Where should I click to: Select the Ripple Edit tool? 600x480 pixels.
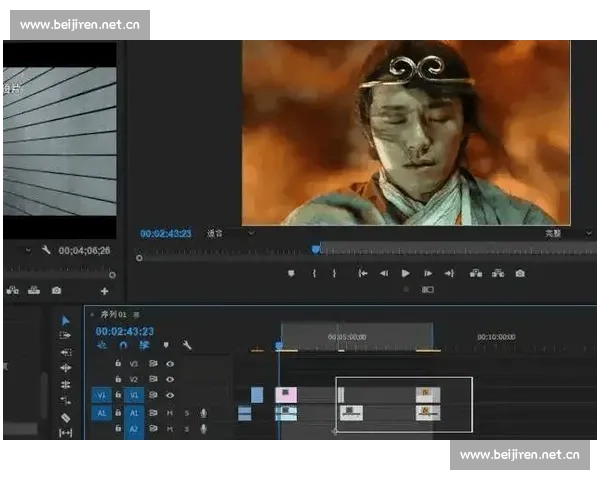(x=65, y=368)
